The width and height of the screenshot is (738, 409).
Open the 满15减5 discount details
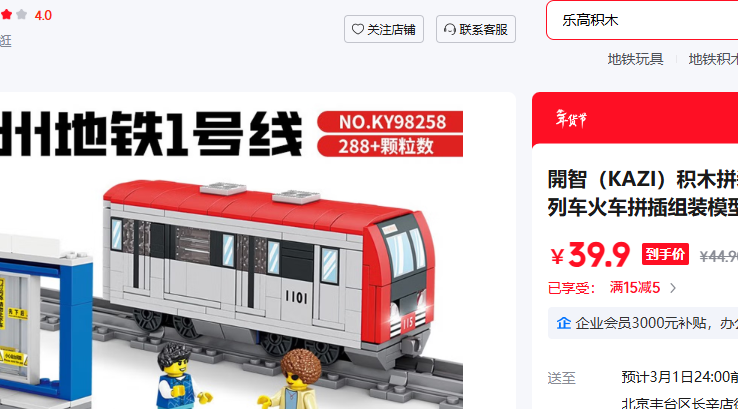coord(634,288)
